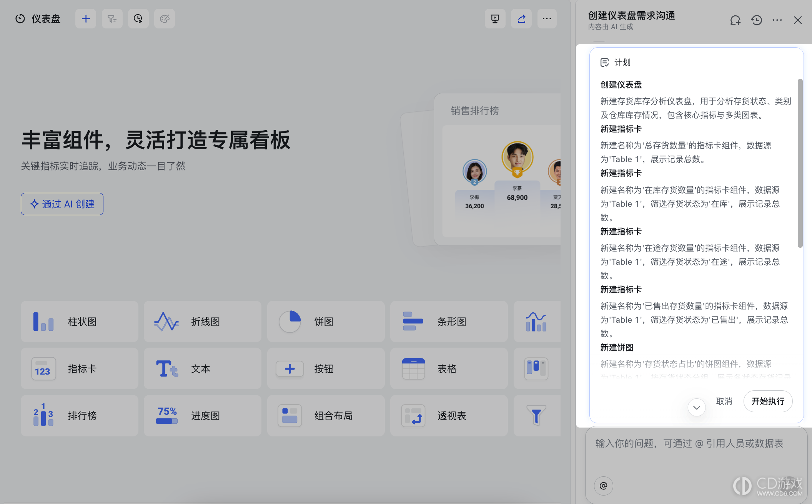This screenshot has width=812, height=504.
Task: Add a 条形图 horizontal bar component
Action: tap(449, 322)
